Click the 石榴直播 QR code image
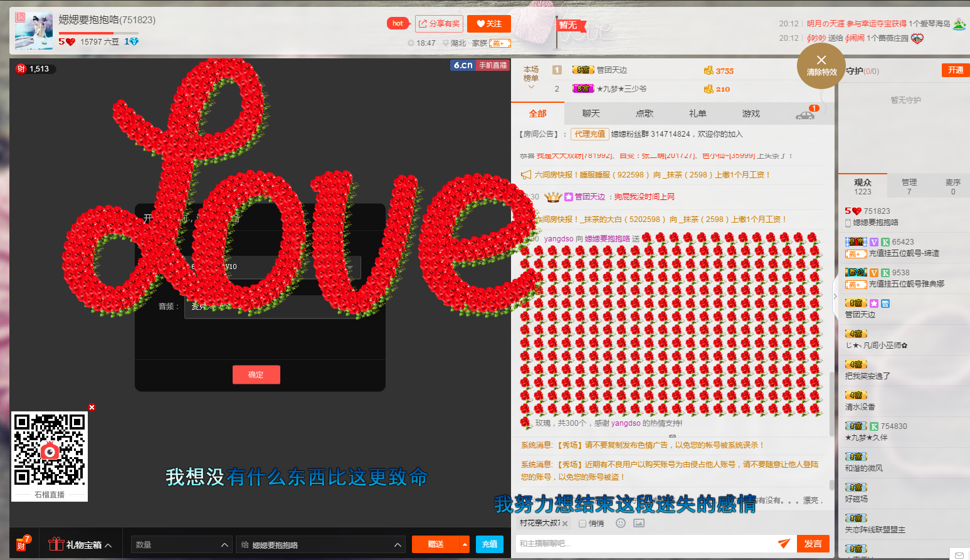The image size is (970, 560). 50,449
